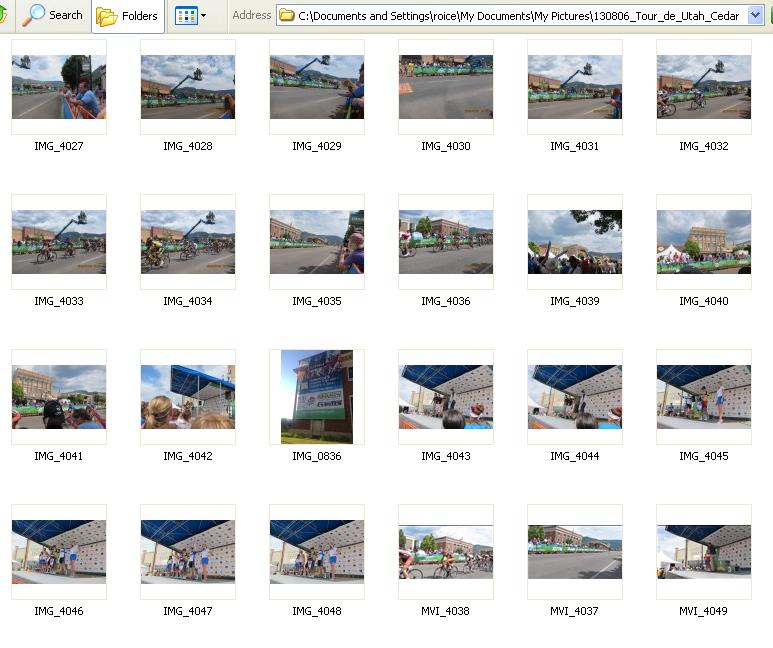Select the IMG_4047 thumbnail
Image resolution: width=773 pixels, height=648 pixels.
pos(188,552)
